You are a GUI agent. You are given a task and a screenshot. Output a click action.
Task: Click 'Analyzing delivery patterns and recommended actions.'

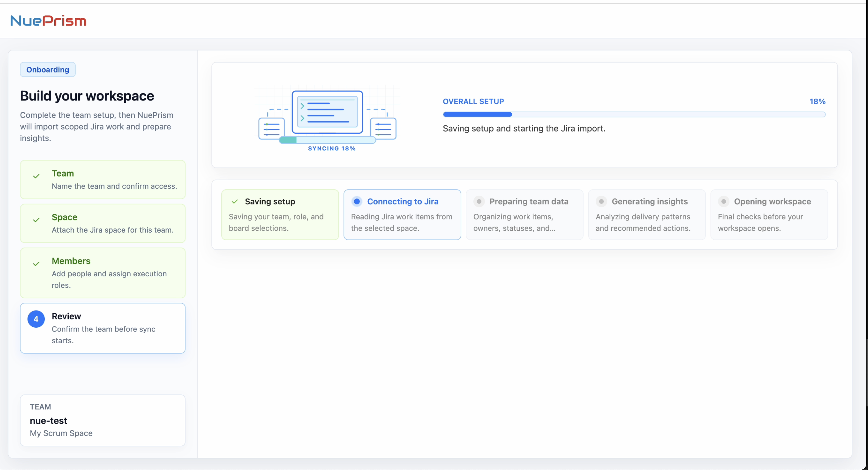coord(643,222)
